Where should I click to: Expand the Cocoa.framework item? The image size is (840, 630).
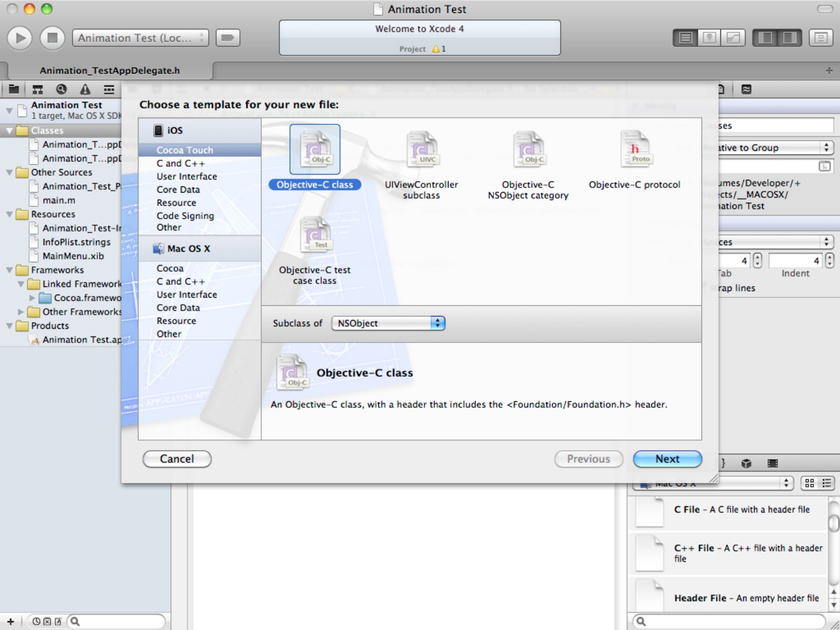(x=32, y=298)
